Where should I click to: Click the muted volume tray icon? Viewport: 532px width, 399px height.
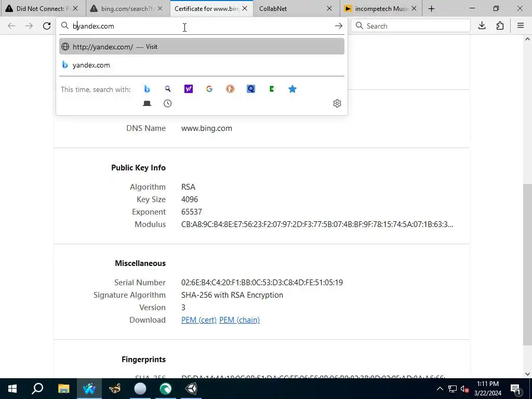464,389
